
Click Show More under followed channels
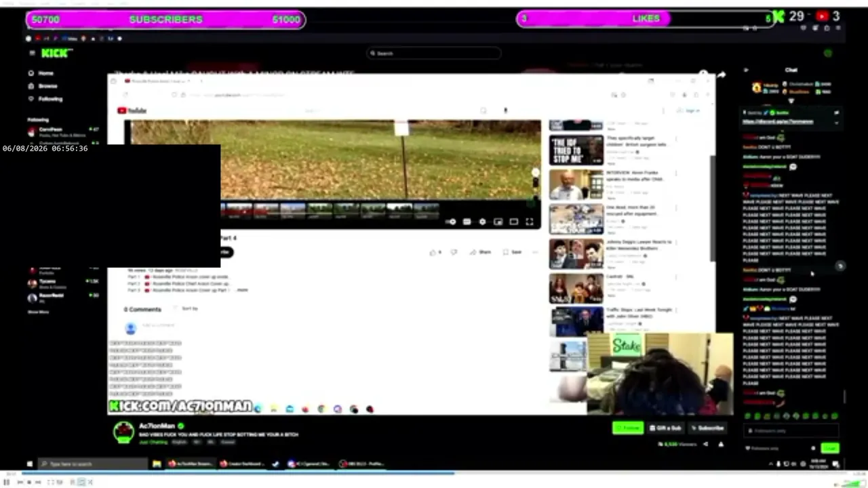coord(39,312)
